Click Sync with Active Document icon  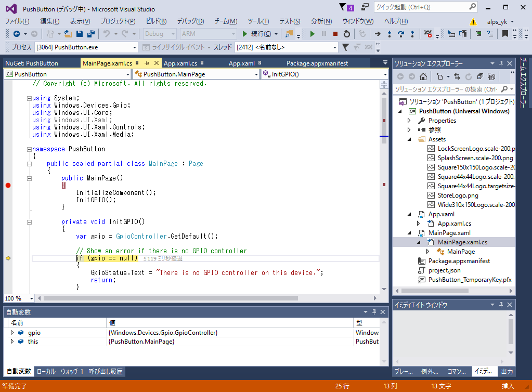(457, 76)
